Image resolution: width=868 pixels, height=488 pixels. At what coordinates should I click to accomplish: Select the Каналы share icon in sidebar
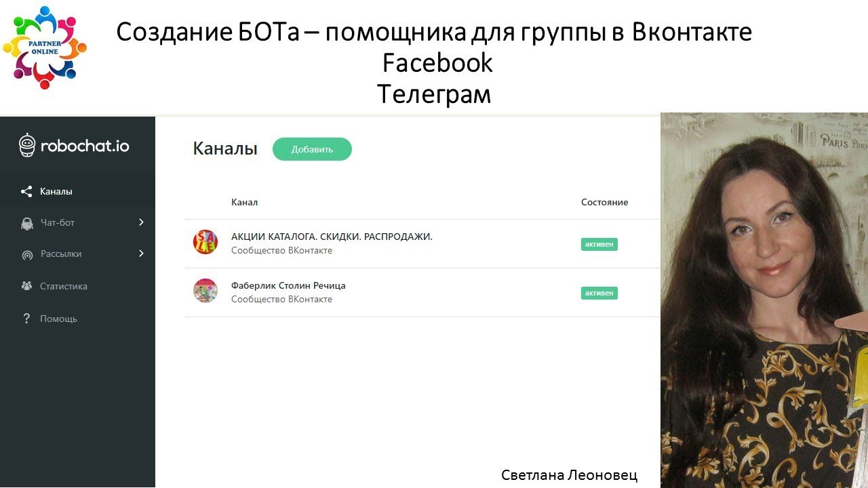coord(26,192)
